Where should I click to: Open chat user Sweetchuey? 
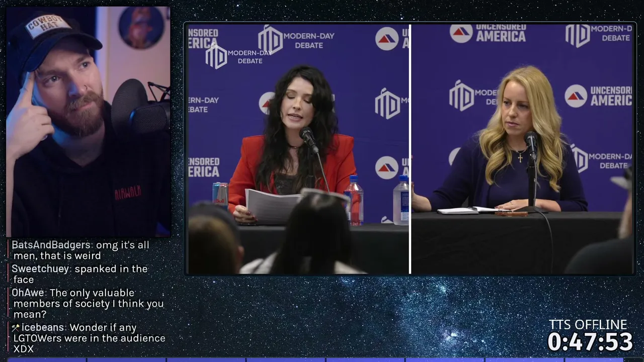(40, 269)
